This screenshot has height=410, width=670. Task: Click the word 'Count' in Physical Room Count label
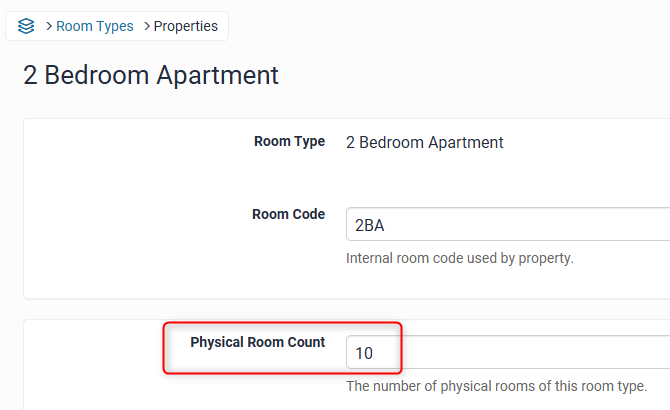click(305, 342)
